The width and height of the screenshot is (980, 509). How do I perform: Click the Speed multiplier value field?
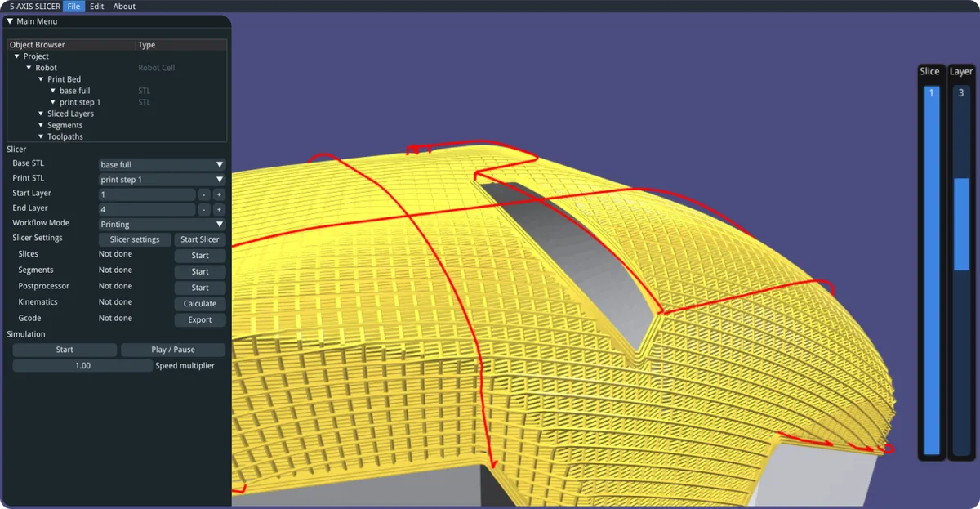pos(82,366)
